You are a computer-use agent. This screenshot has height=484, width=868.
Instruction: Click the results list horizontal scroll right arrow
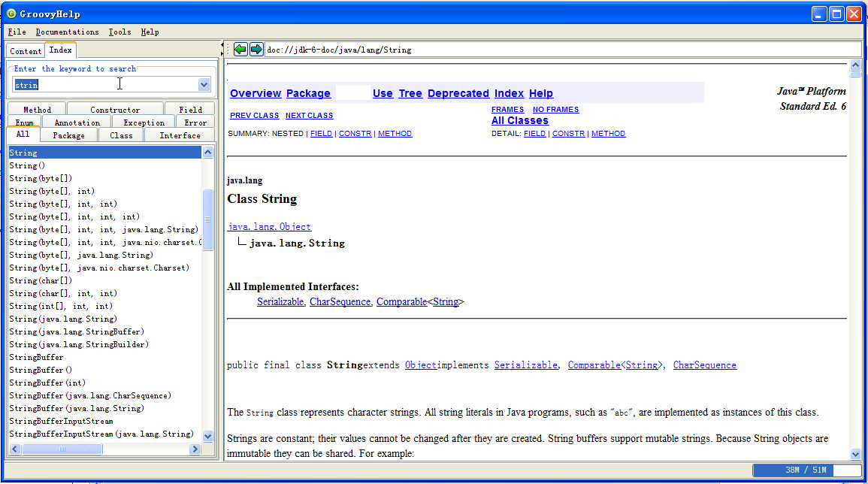click(x=195, y=449)
